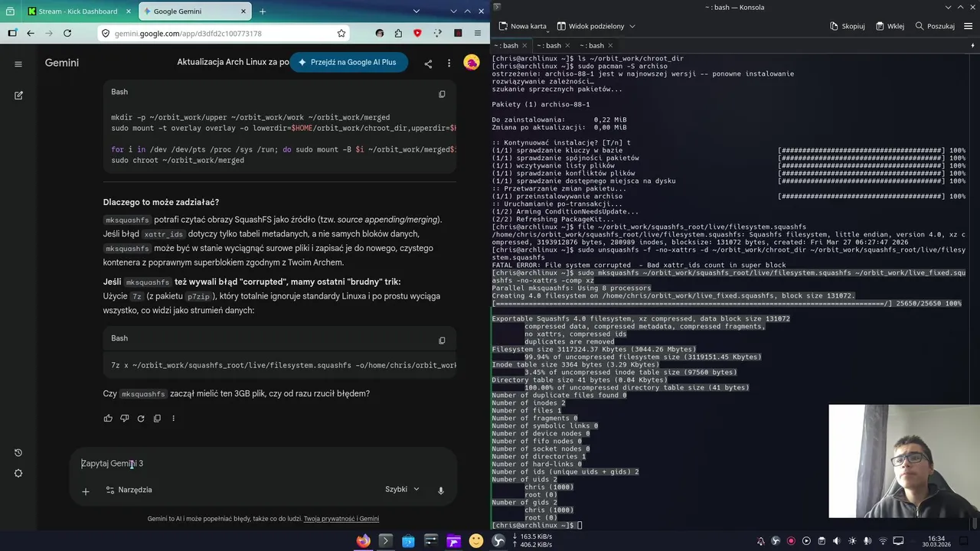980x551 pixels.
Task: Open the volume control in system tray
Action: click(x=836, y=541)
